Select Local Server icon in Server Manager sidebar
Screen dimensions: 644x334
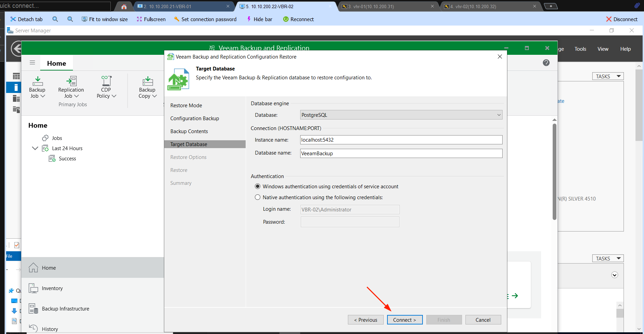pyautogui.click(x=16, y=87)
